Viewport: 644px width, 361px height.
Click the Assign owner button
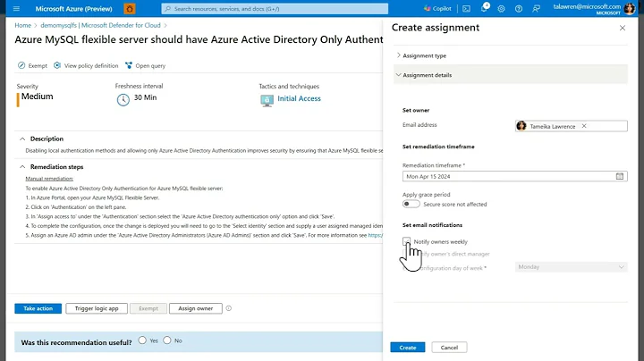tap(196, 308)
